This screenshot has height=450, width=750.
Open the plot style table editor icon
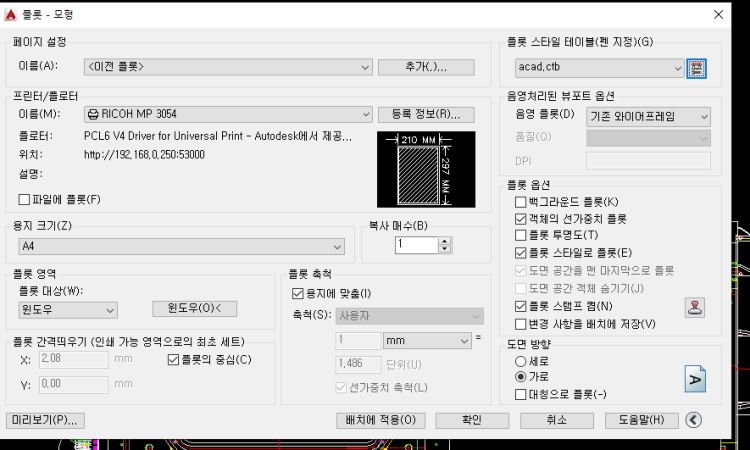[697, 68]
